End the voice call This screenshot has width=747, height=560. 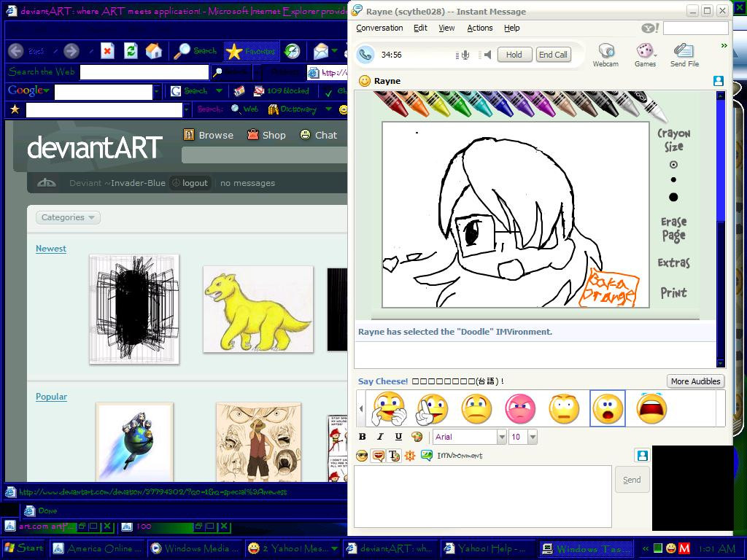click(553, 55)
